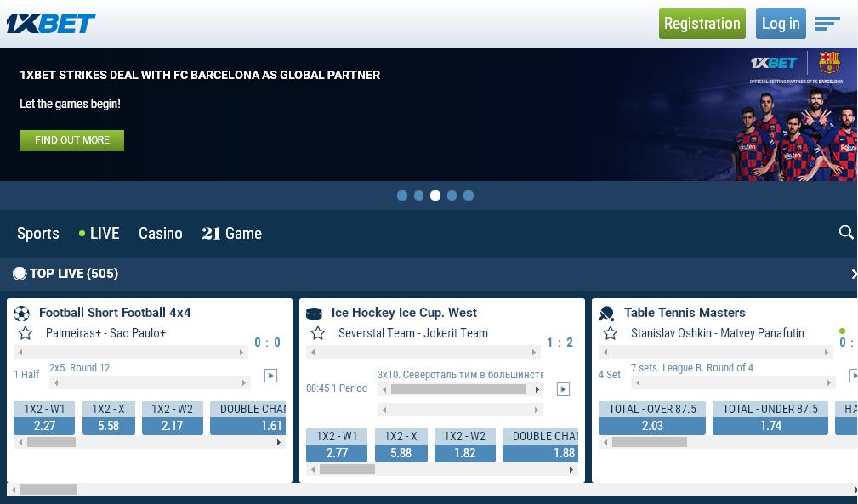Select the second banner carousel dot
The height and width of the screenshot is (504, 858).
(418, 195)
